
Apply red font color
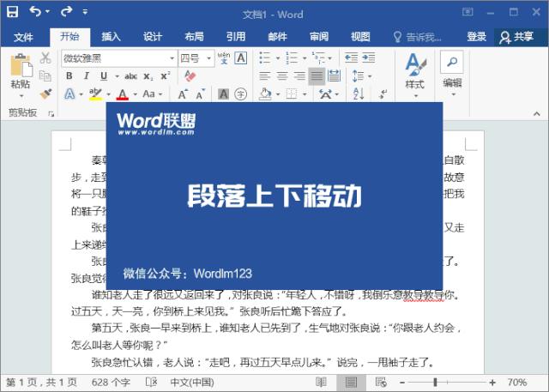pyautogui.click(x=122, y=94)
